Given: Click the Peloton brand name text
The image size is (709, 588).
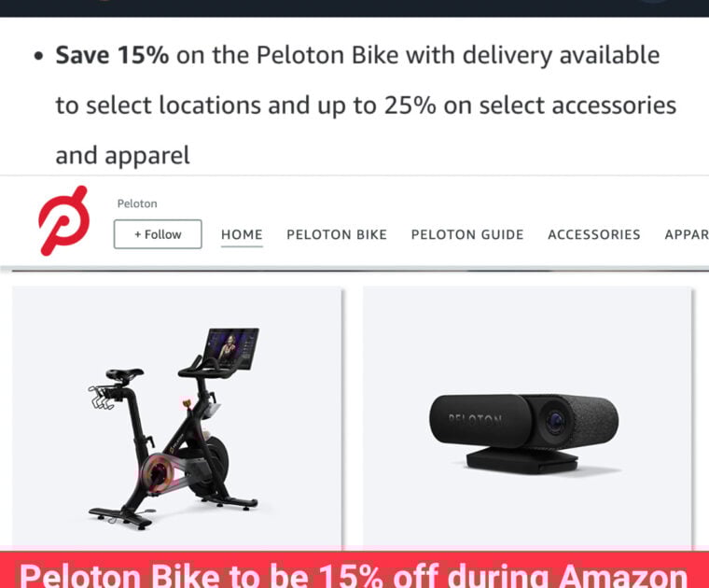Looking at the screenshot, I should tap(137, 203).
